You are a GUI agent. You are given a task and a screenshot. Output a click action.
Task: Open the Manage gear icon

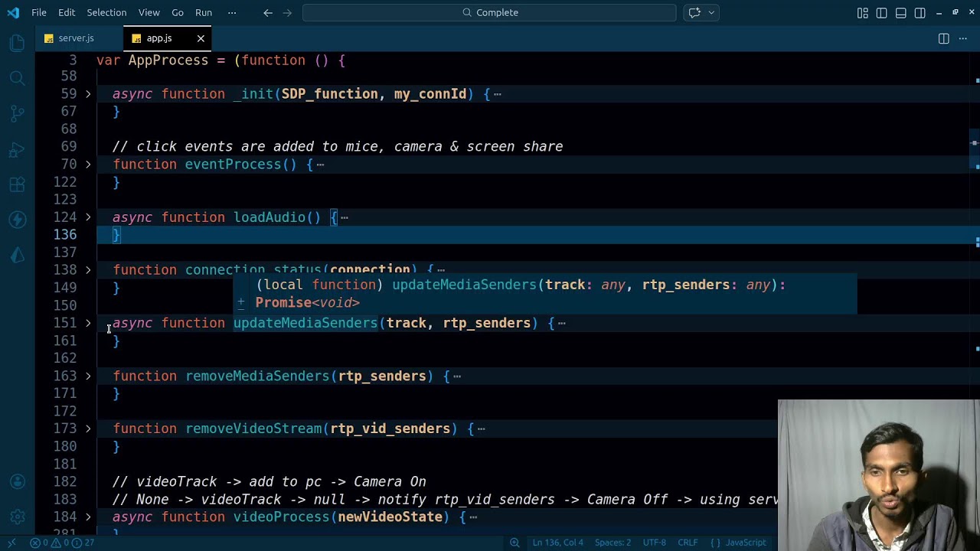click(x=17, y=517)
